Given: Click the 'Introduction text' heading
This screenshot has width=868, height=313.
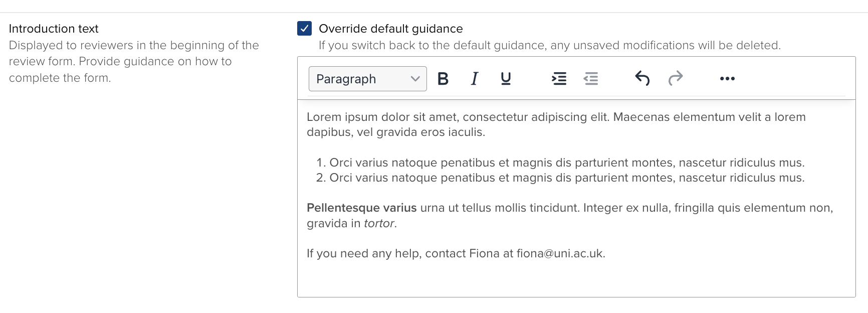Looking at the screenshot, I should 54,29.
